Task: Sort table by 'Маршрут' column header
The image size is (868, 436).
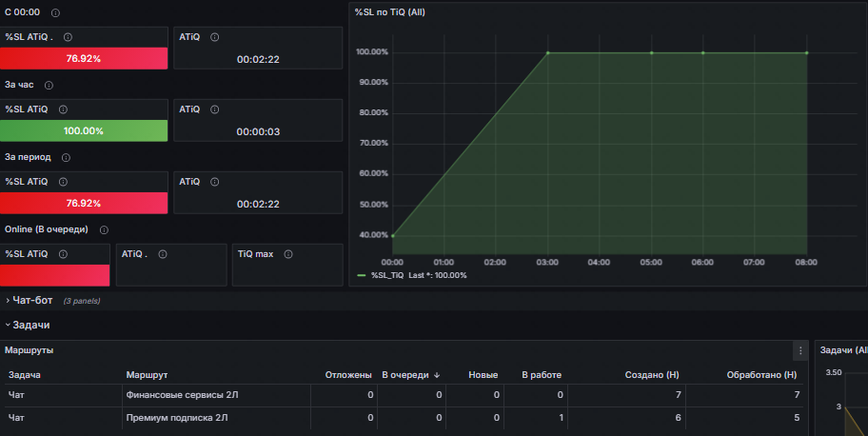Action: coord(147,375)
